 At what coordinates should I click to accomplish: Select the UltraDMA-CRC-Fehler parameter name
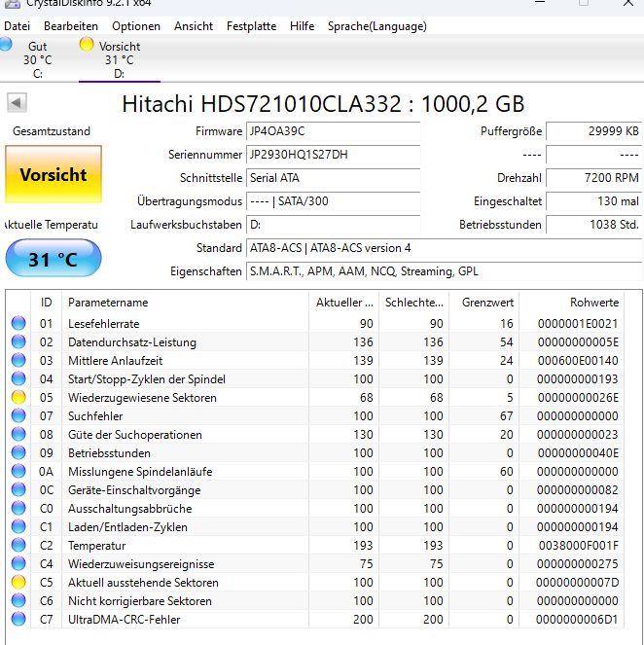click(125, 620)
